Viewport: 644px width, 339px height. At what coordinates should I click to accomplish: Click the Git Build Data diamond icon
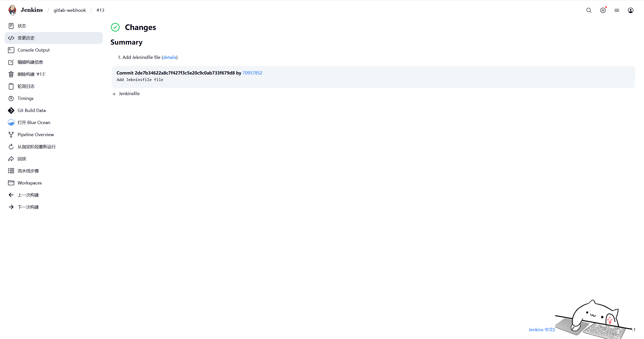[x=11, y=110]
